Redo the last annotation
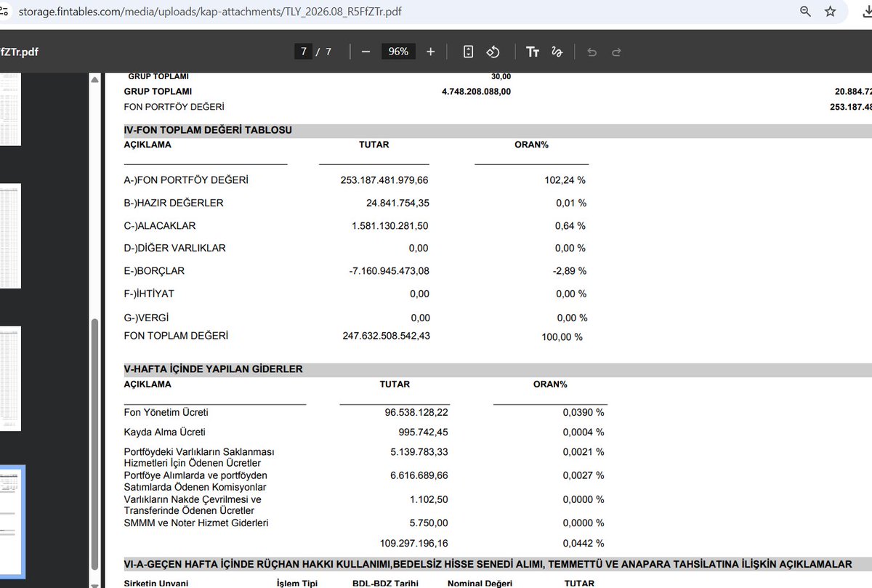This screenshot has width=872, height=588. pyautogui.click(x=616, y=52)
